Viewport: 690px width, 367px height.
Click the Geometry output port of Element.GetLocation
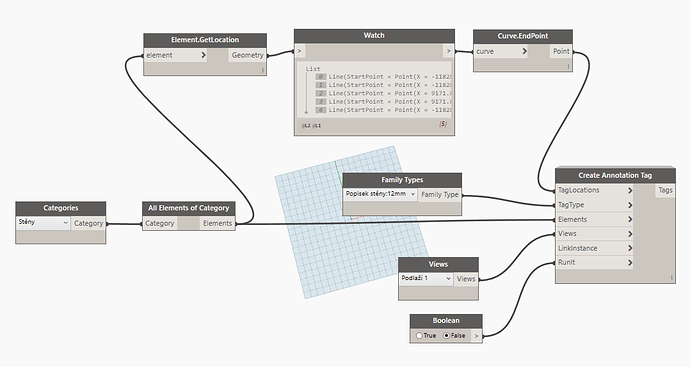pos(247,55)
